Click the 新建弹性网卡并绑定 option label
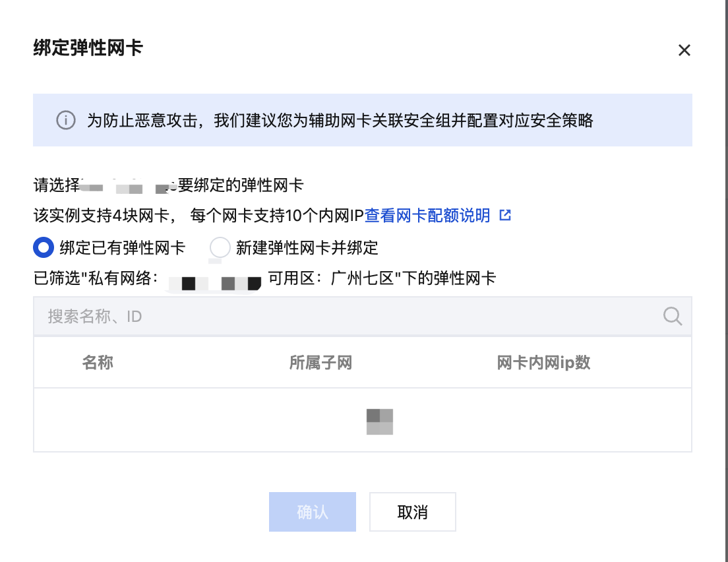728x562 pixels. [307, 247]
